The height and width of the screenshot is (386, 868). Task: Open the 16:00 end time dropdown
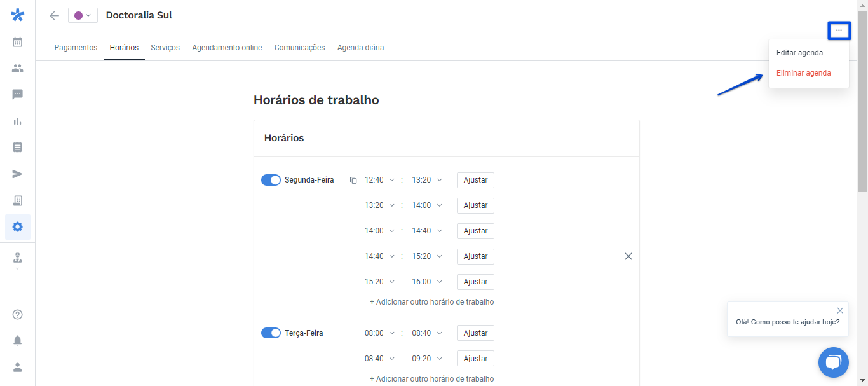coord(427,282)
